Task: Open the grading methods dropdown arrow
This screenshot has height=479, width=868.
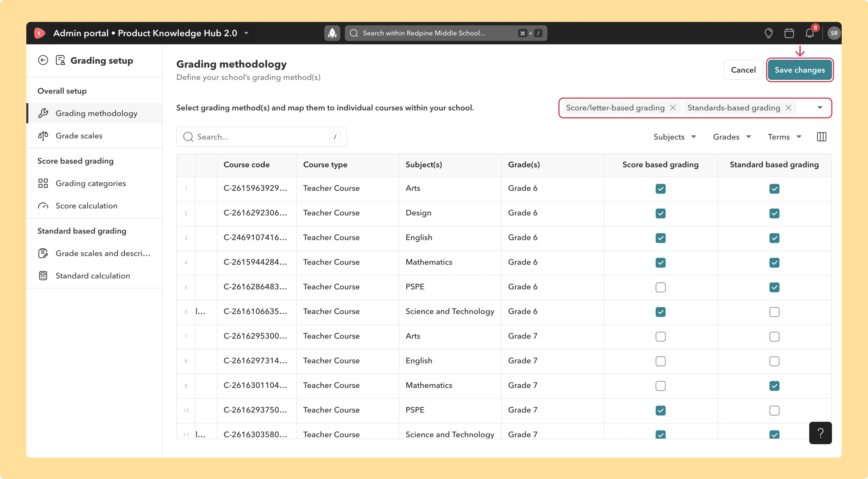Action: 820,108
